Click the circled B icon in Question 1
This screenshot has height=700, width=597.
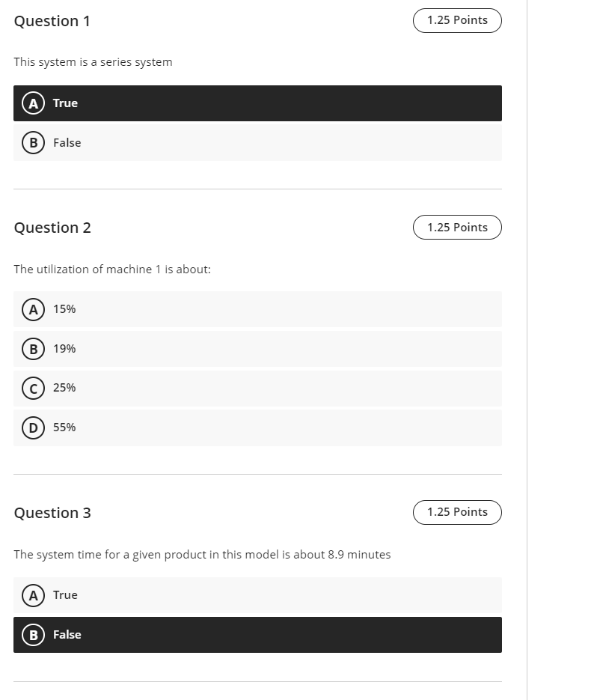(32, 142)
